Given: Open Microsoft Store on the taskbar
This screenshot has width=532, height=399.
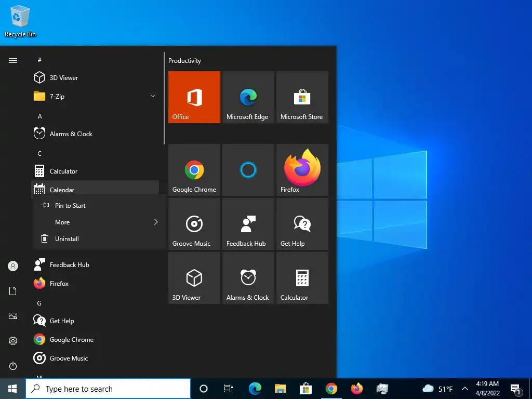Looking at the screenshot, I should click(305, 389).
